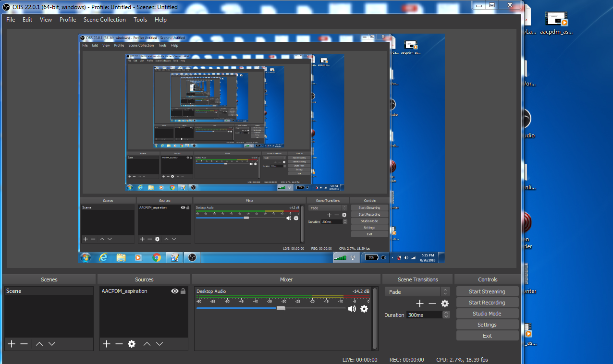The width and height of the screenshot is (613, 364).
Task: Open transition properties gear under Fade
Action: coord(445,303)
